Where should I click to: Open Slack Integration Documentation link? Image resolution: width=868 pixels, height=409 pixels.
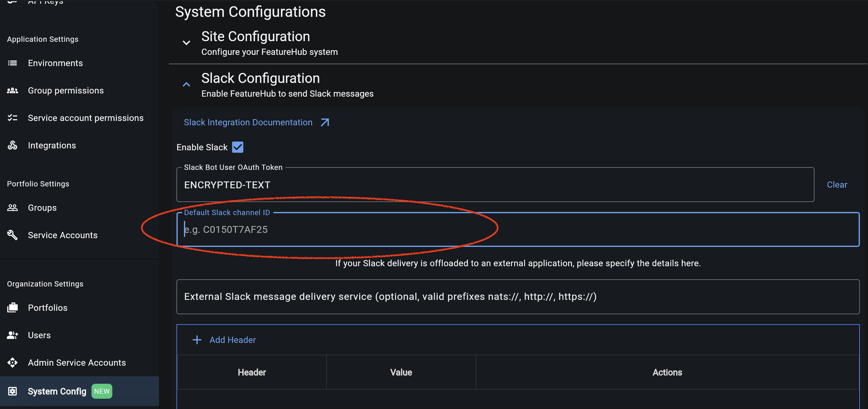(248, 122)
